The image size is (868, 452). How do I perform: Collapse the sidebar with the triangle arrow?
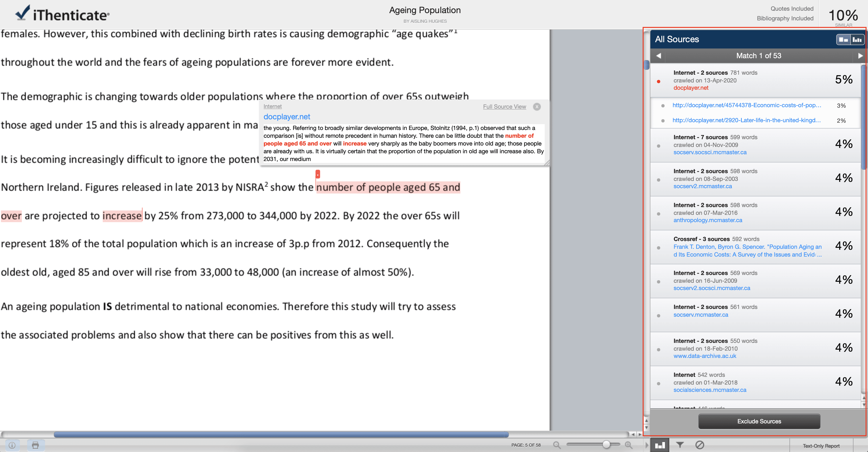[x=647, y=445]
